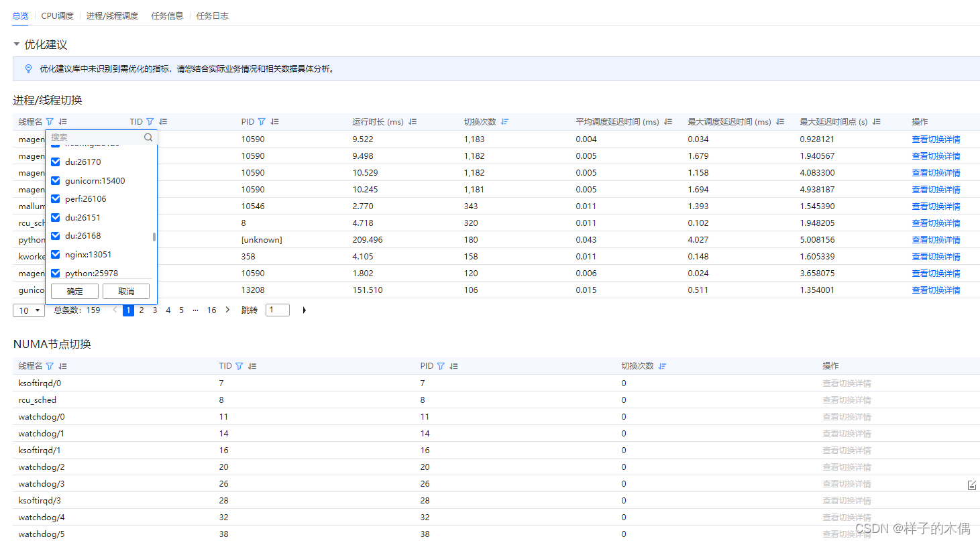Go to the next page arrow
Viewport: 980px width, 541px height.
tap(227, 310)
